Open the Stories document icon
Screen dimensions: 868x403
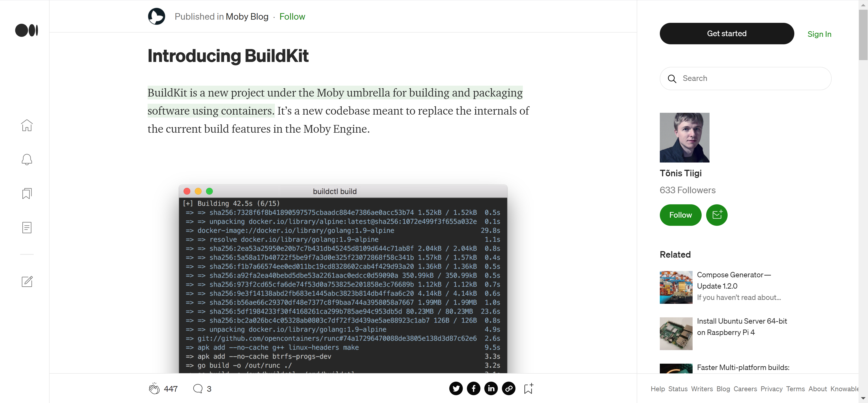27,227
